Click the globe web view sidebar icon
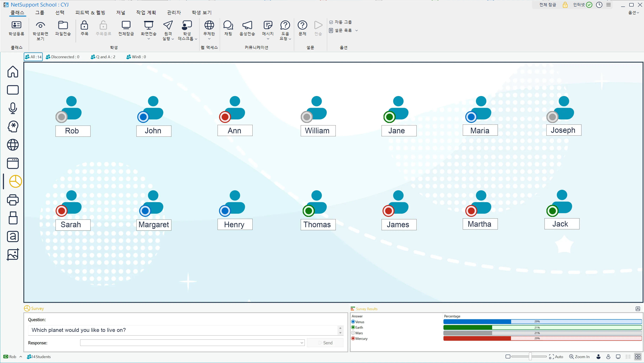 point(13,145)
